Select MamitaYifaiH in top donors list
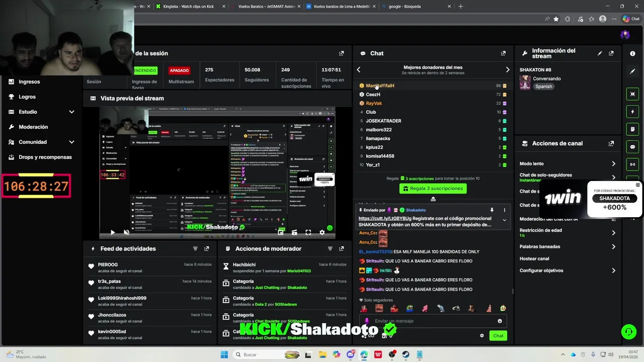 pyautogui.click(x=380, y=85)
